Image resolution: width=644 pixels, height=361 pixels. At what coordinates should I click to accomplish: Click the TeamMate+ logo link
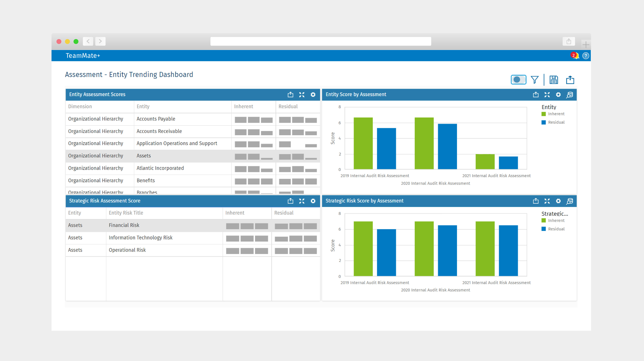pyautogui.click(x=83, y=56)
